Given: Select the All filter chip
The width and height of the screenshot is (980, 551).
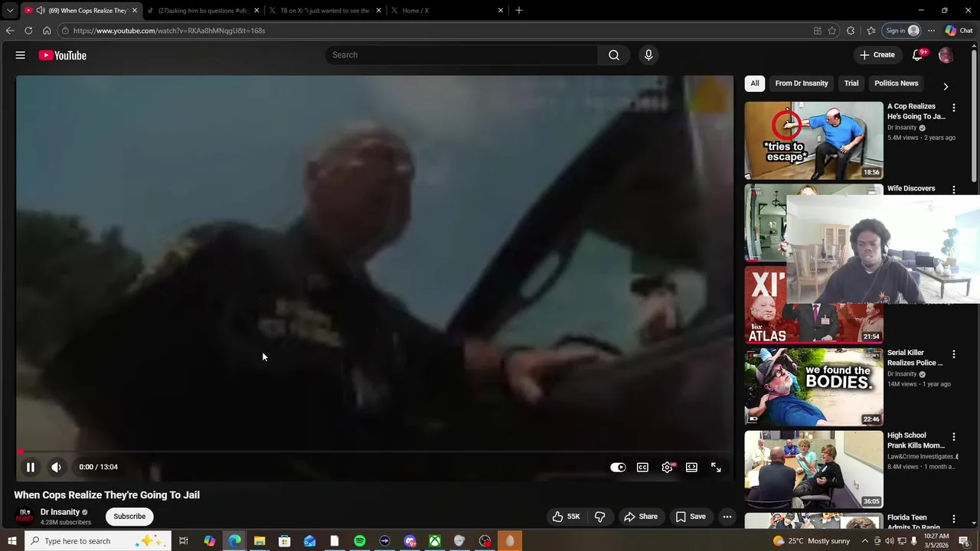Looking at the screenshot, I should click(755, 83).
